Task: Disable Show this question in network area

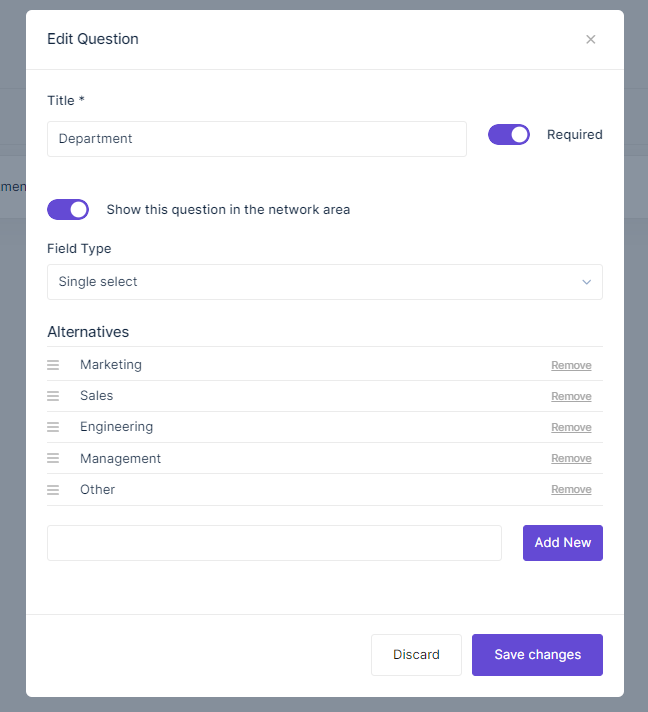Action: tap(68, 209)
